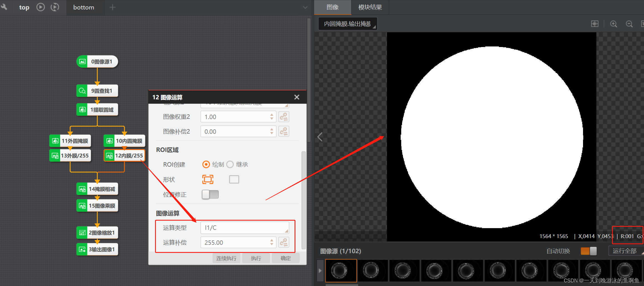Choose the rectangle ROI shape icon

point(234,179)
